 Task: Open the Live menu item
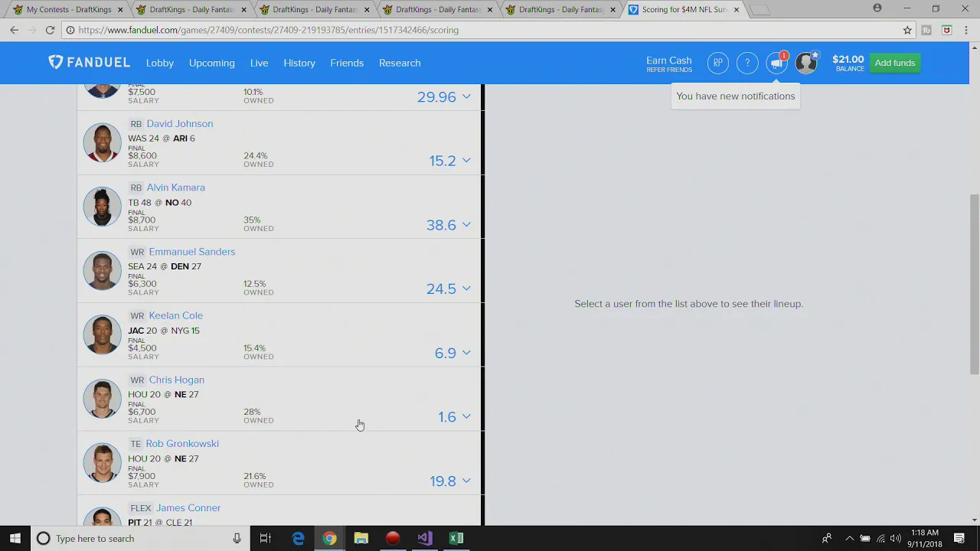tap(259, 63)
